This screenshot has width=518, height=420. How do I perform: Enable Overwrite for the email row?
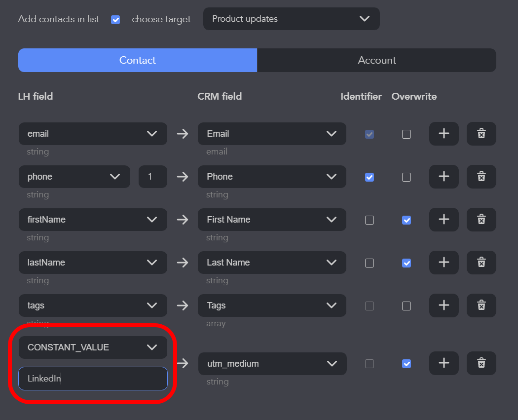click(x=406, y=134)
